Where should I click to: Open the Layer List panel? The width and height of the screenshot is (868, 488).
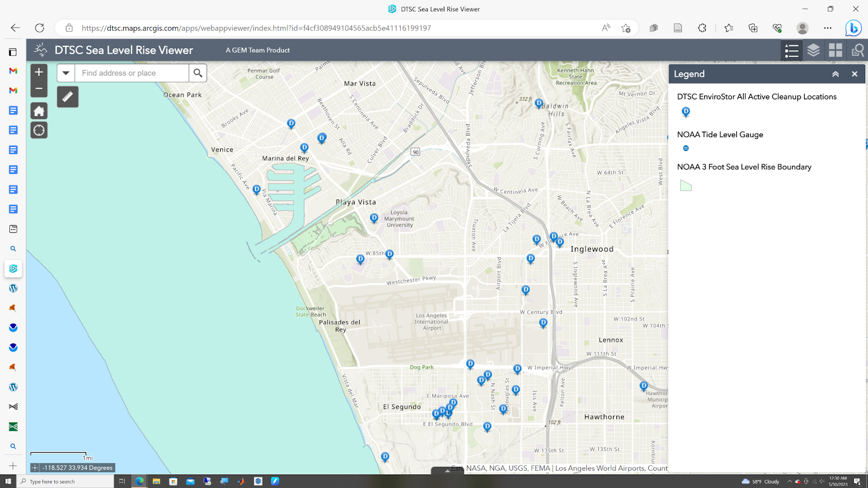point(813,50)
